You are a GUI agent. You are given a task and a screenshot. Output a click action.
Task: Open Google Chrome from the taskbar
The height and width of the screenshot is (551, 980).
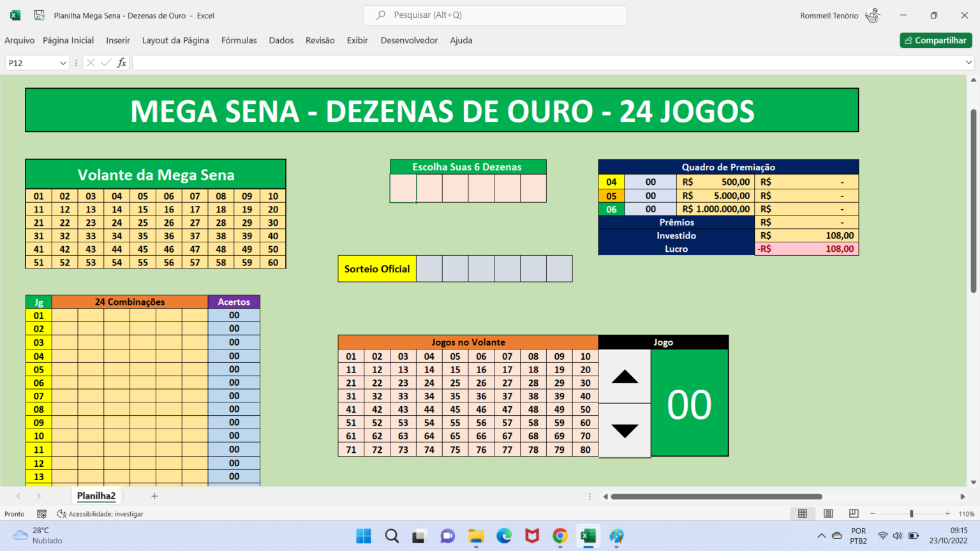pyautogui.click(x=560, y=536)
